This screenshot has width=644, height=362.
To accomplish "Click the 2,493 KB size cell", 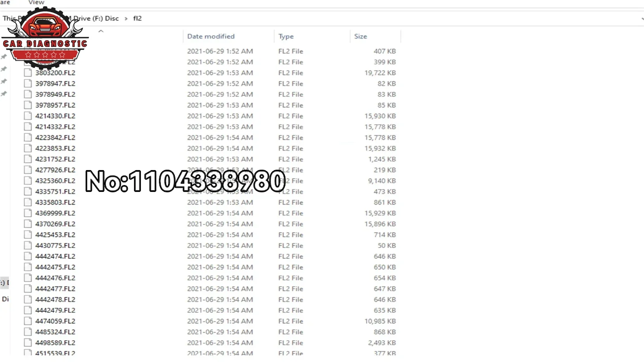I will (382, 343).
